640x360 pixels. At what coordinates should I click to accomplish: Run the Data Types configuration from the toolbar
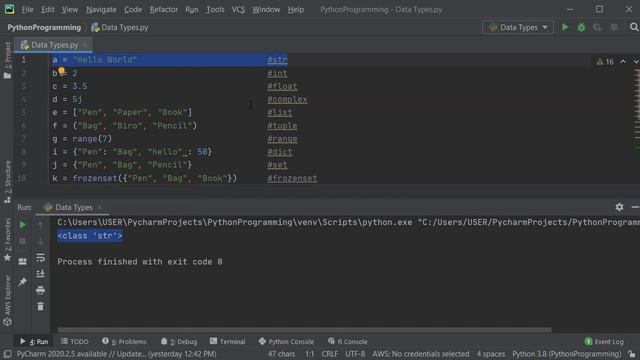[x=565, y=27]
